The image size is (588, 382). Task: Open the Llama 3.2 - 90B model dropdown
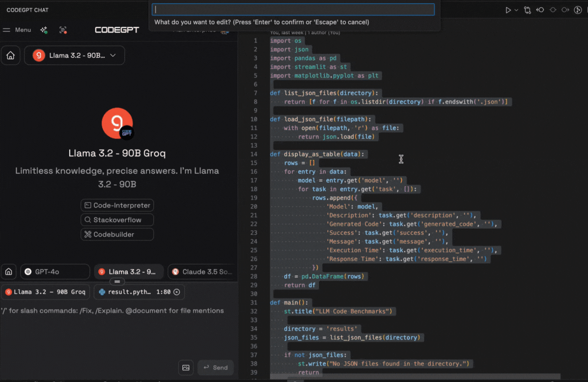[x=74, y=55]
